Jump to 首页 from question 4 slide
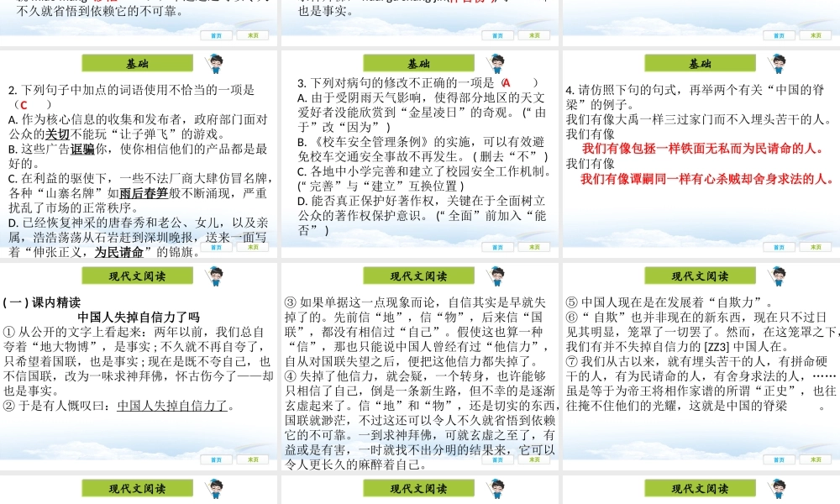Image resolution: width=840 pixels, height=504 pixels. click(x=779, y=248)
